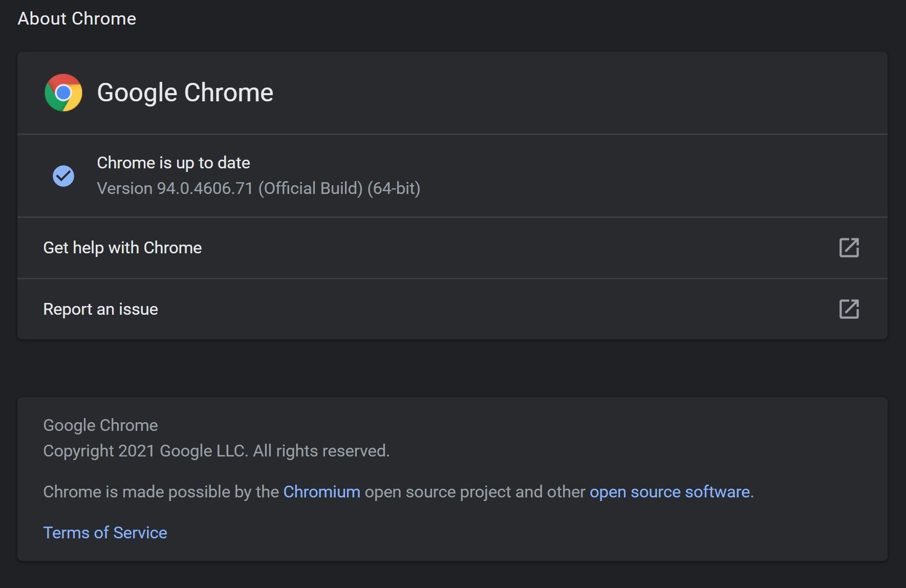Click the Copyright 2021 Google LLC text
906x588 pixels.
(145, 451)
